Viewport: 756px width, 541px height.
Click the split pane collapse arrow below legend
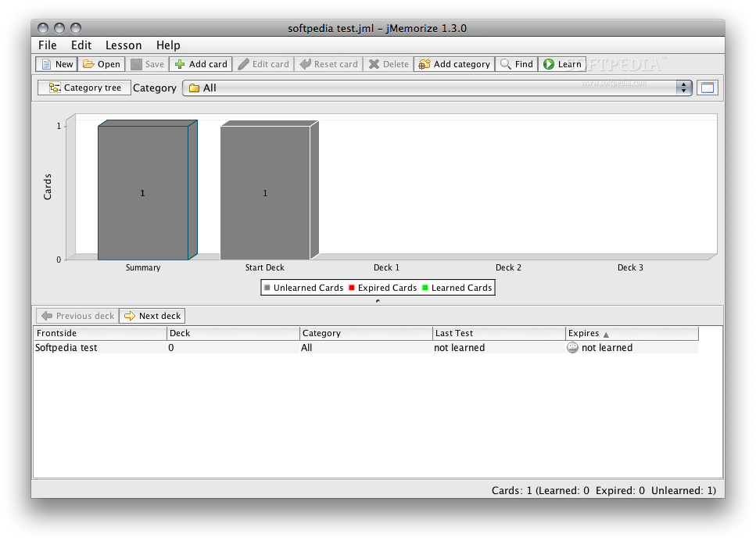coord(378,301)
